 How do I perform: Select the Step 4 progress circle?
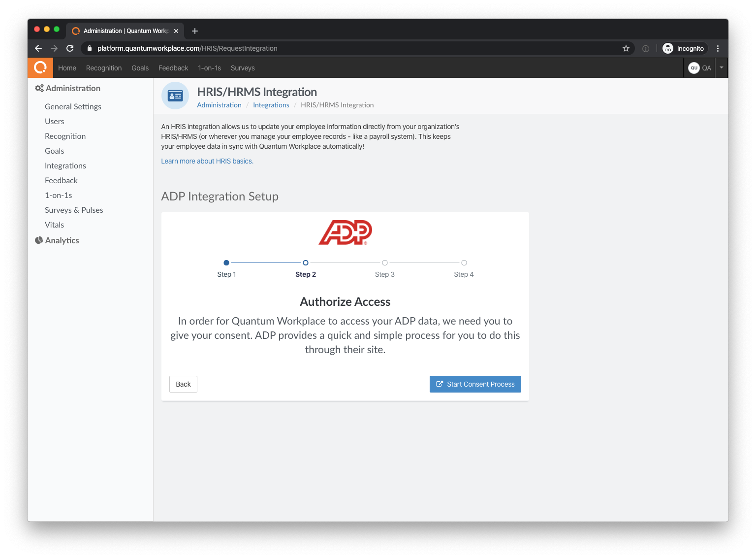(464, 263)
